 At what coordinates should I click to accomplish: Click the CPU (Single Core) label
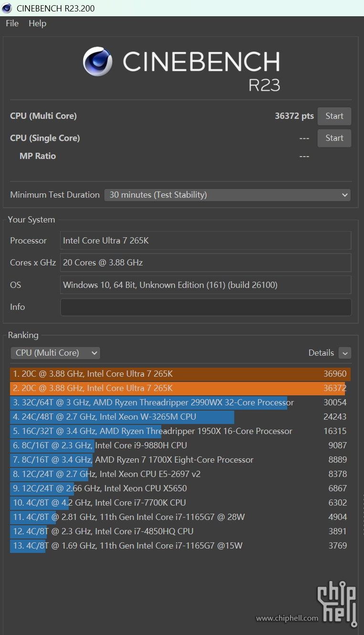tap(45, 138)
